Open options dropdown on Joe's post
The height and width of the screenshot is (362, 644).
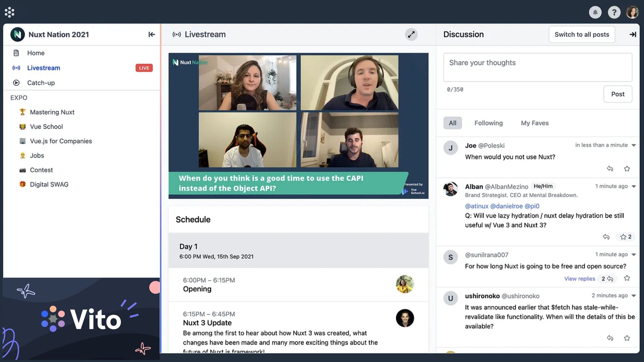click(x=634, y=145)
